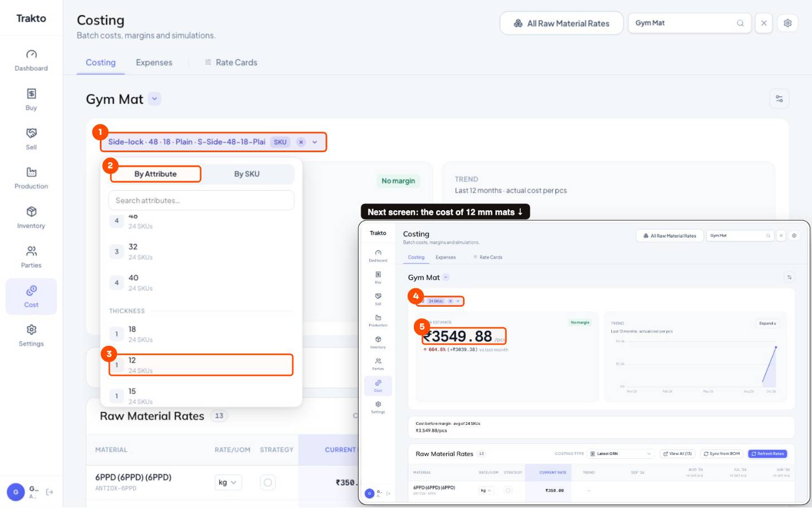Open Settings in the main left sidebar
Image resolution: width=812 pixels, height=508 pixels.
31,336
